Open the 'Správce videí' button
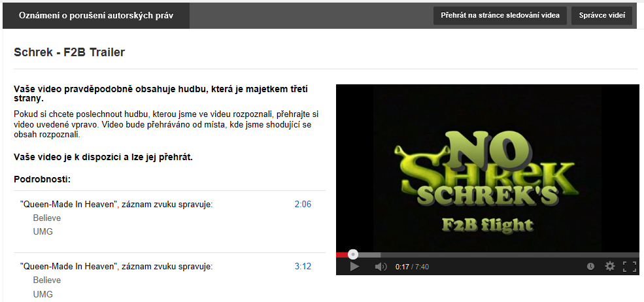Viewport: 644px width, 302px height. click(602, 16)
